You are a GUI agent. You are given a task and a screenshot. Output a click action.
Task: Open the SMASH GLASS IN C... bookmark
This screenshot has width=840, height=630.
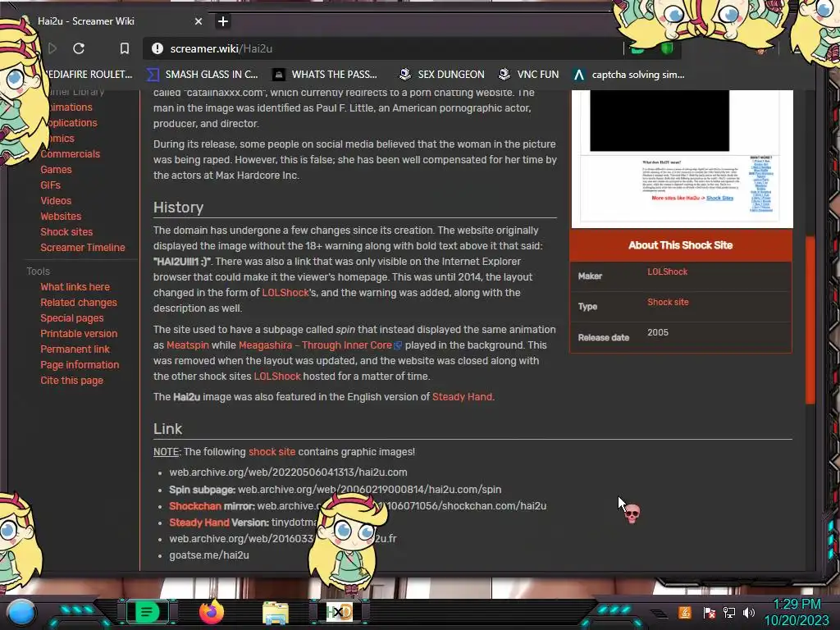[x=202, y=75]
